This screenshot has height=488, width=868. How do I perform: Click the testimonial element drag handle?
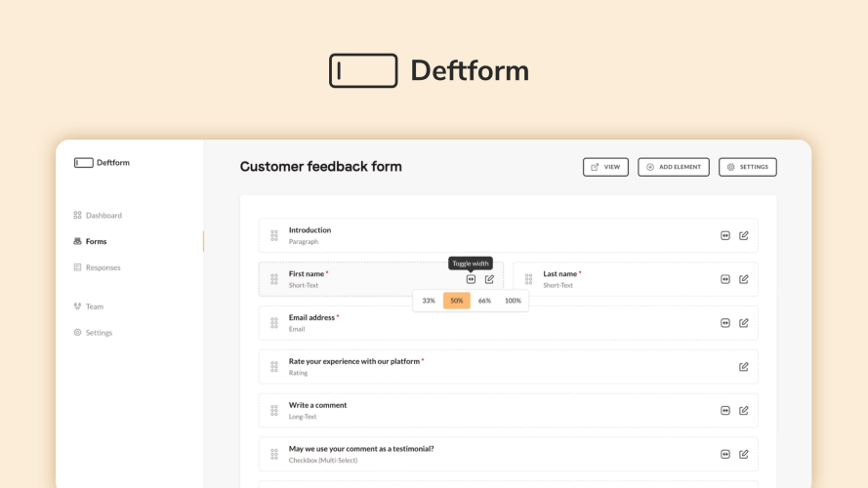[274, 454]
